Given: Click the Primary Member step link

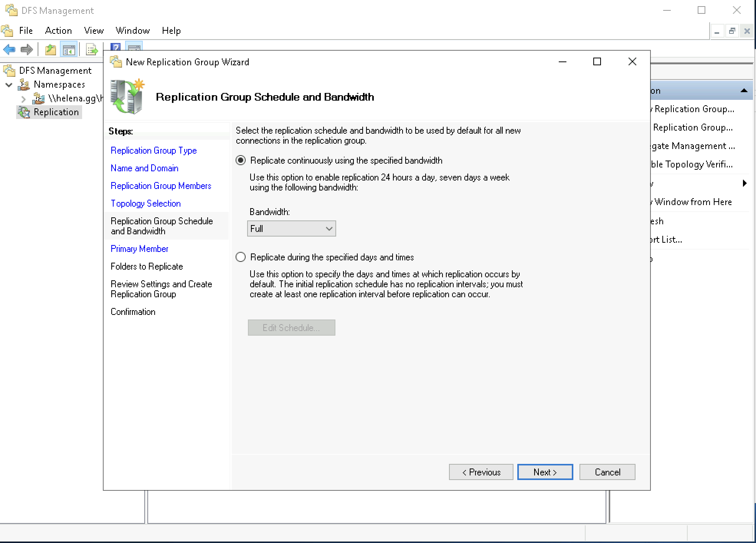Looking at the screenshot, I should click(139, 249).
